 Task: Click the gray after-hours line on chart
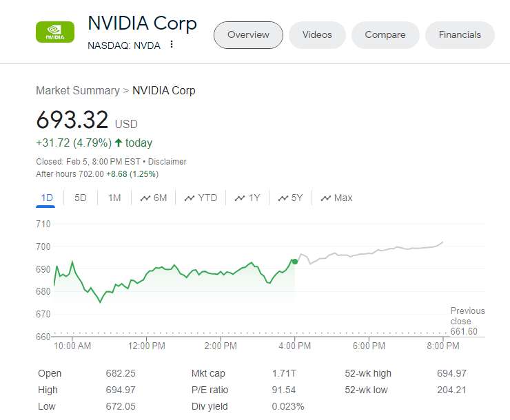point(372,253)
